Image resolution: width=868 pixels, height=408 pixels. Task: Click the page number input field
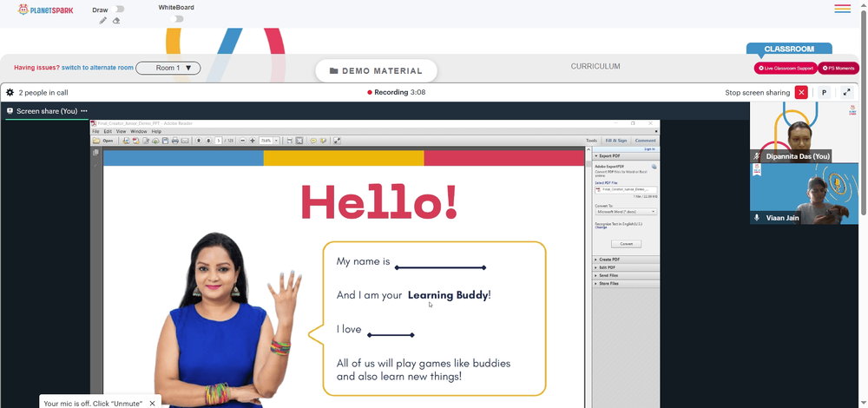(219, 141)
